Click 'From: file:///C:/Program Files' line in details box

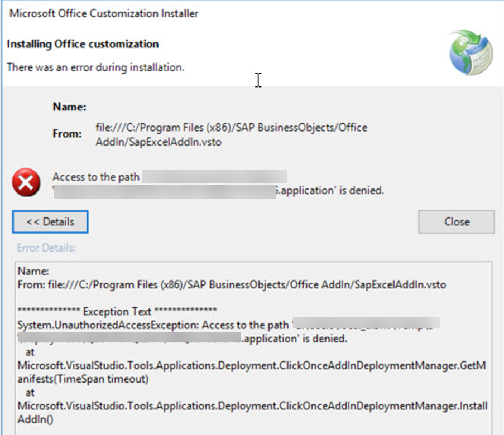point(232,284)
